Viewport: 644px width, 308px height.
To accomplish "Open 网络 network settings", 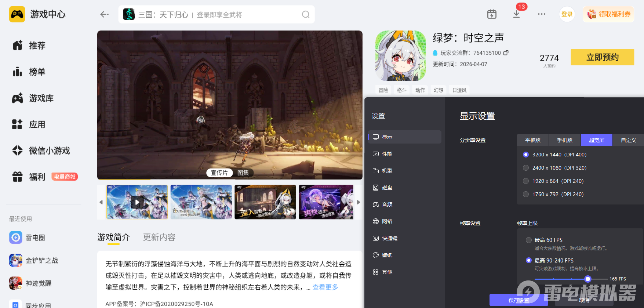I will (x=405, y=221).
